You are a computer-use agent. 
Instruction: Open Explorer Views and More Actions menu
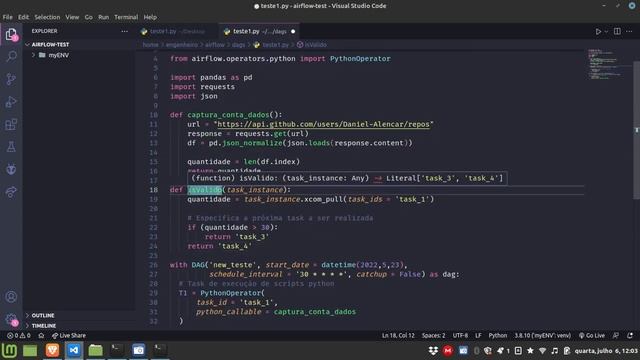(x=124, y=31)
